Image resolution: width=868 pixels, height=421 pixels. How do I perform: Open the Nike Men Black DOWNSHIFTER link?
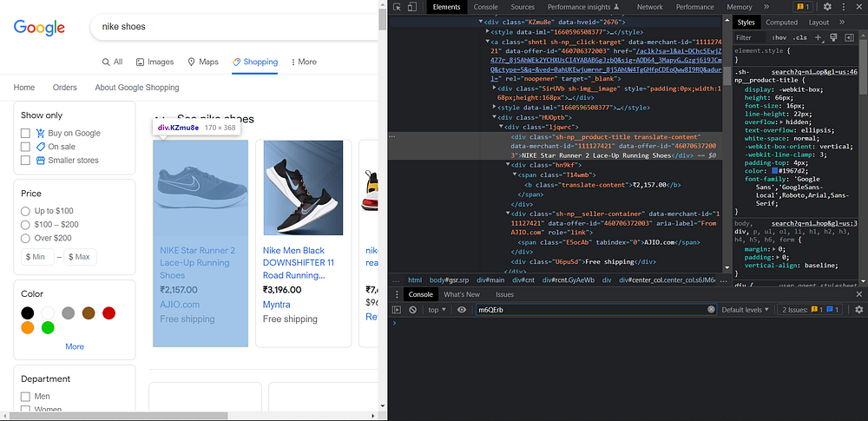coord(299,262)
